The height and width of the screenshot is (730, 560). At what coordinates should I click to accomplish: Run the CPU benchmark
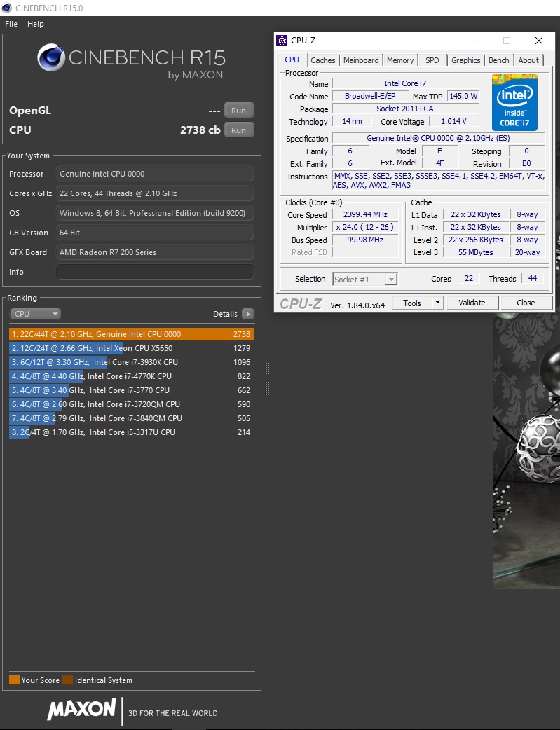coord(238,130)
